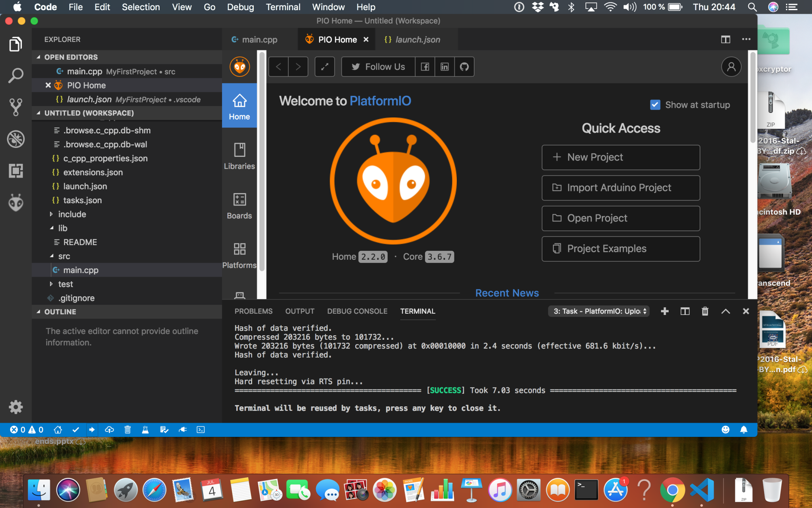This screenshot has height=508, width=812.
Task: Click Import Arduino Project button
Action: point(620,188)
